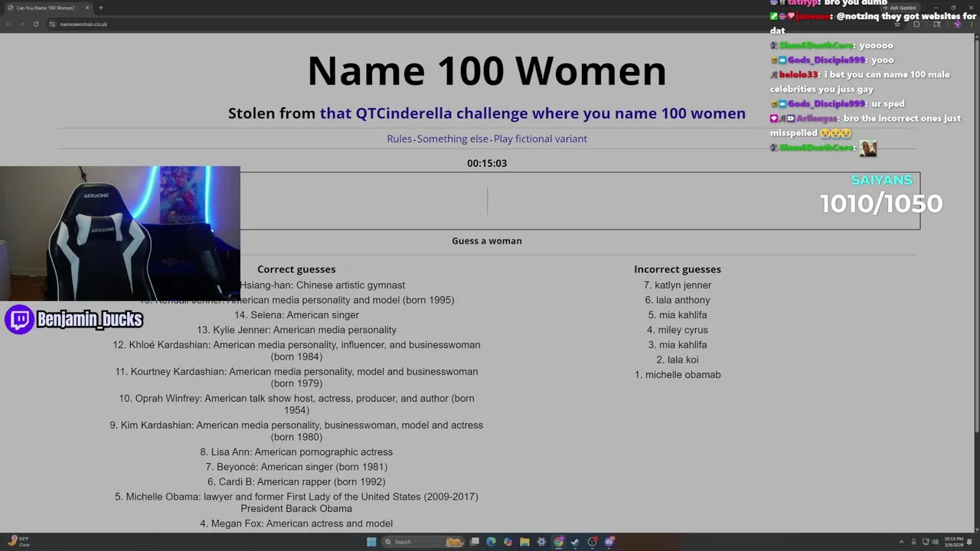This screenshot has height=551, width=980.
Task: Click the Twitch logo beside Benjamin_bucks
Action: 20,319
